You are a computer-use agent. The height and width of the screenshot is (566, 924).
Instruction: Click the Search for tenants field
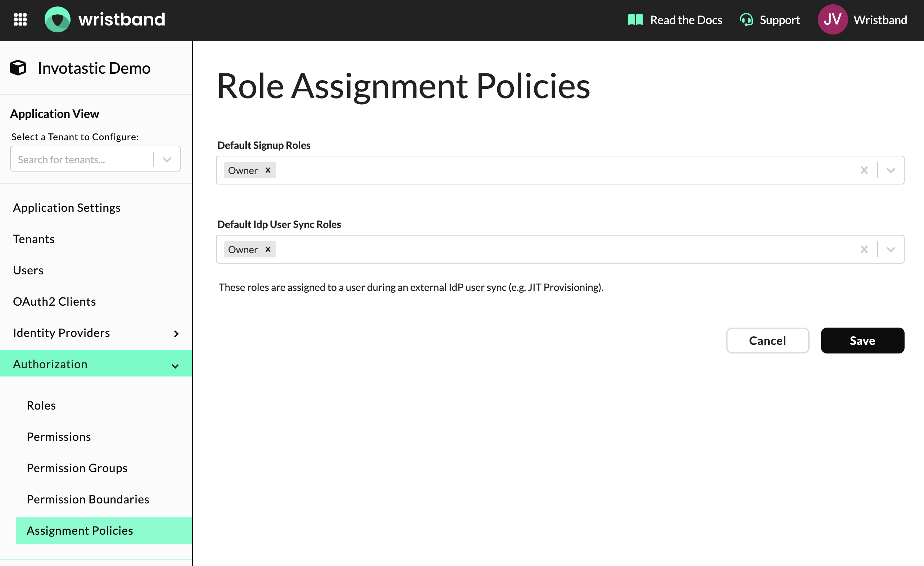point(81,159)
